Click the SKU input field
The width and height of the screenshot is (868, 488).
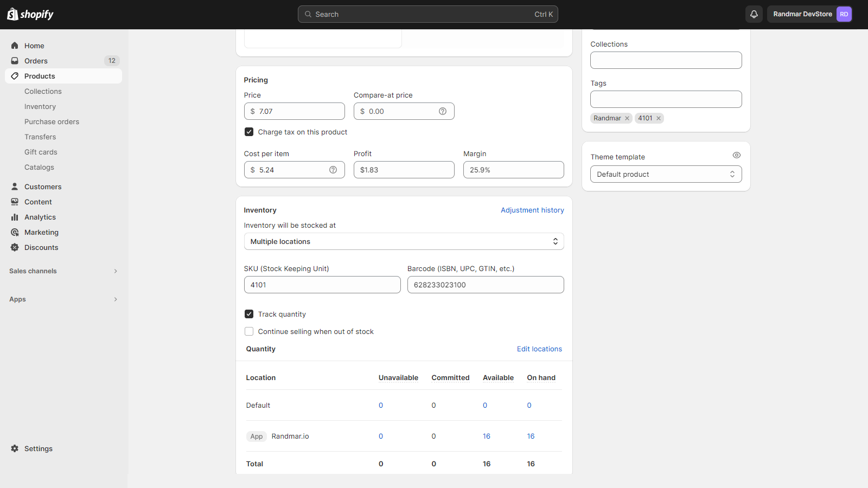pyautogui.click(x=322, y=285)
